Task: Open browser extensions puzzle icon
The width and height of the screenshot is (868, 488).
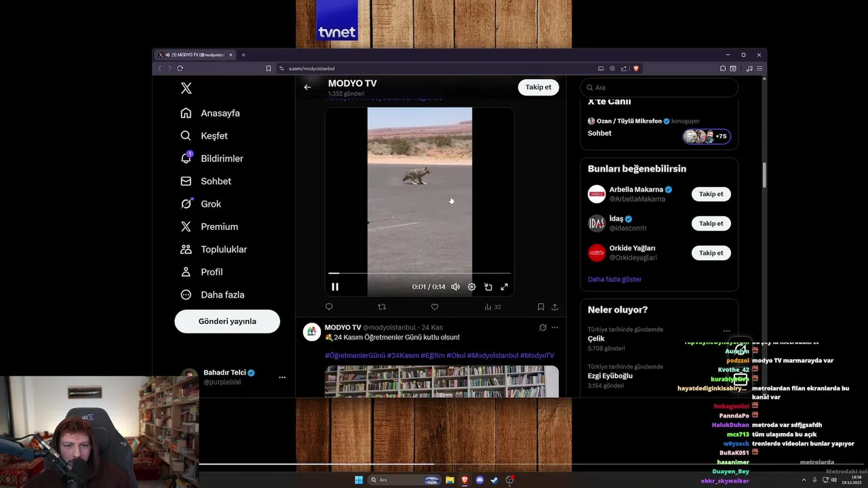Action: [723, 68]
